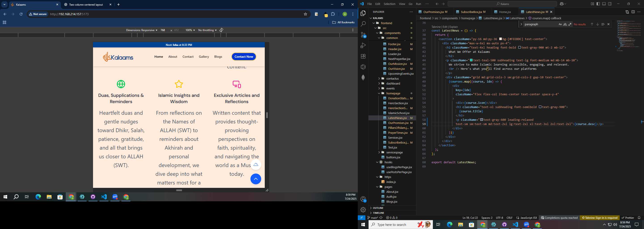Open the Manage gear in VS Code

point(363,210)
